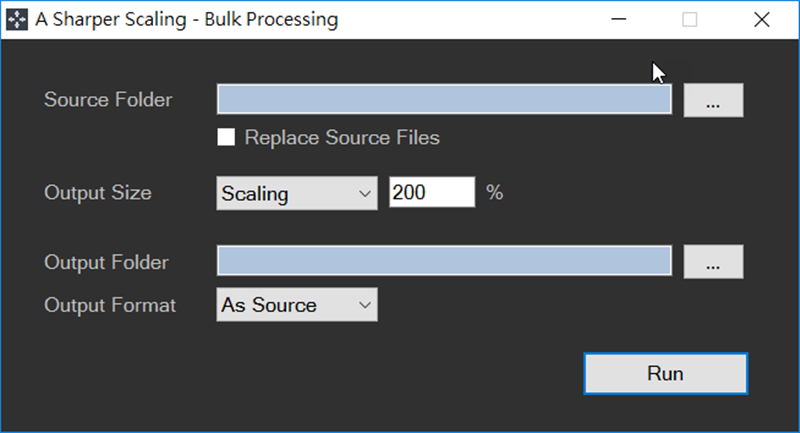Browse for the Output Folder
The image size is (800, 433).
(x=713, y=262)
